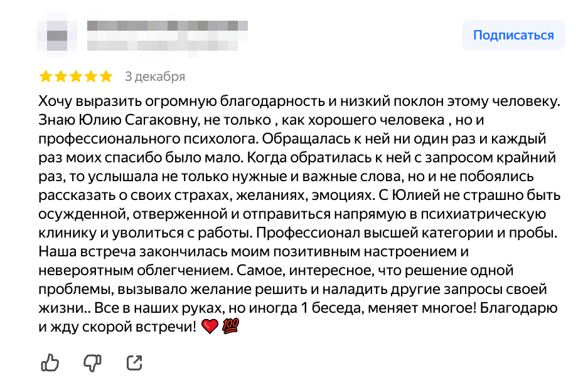Select the fourth rating star
The width and height of the screenshot is (588, 388).
tap(91, 76)
